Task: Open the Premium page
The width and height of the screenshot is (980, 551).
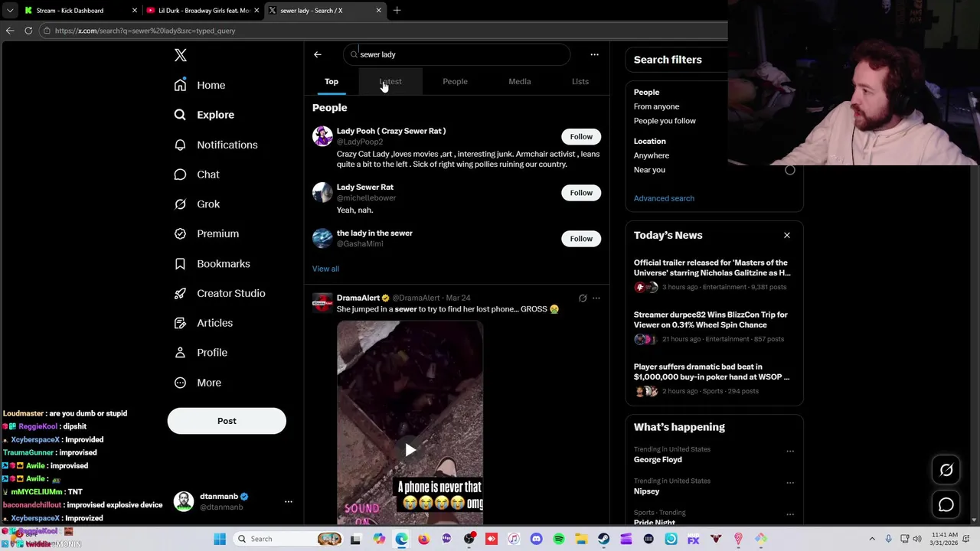Action: [207, 233]
